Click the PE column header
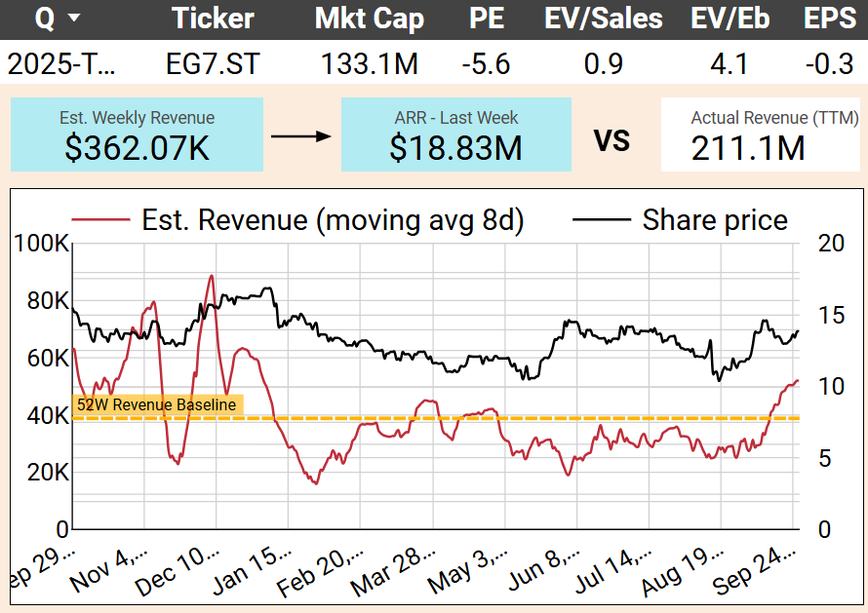This screenshot has width=868, height=613. coord(487,18)
